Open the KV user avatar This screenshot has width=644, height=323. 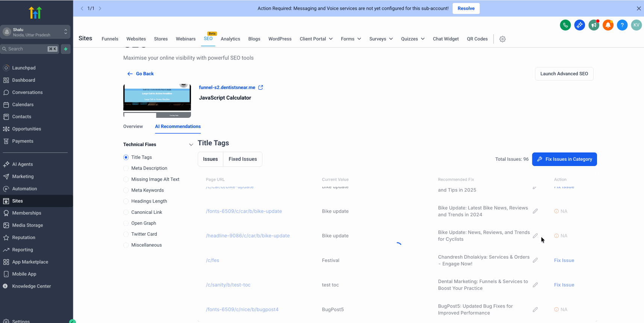(x=636, y=25)
